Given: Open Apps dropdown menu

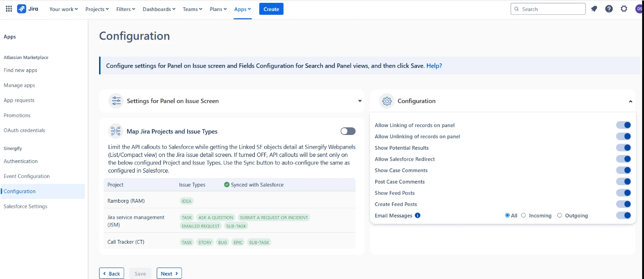Looking at the screenshot, I should pos(242,9).
